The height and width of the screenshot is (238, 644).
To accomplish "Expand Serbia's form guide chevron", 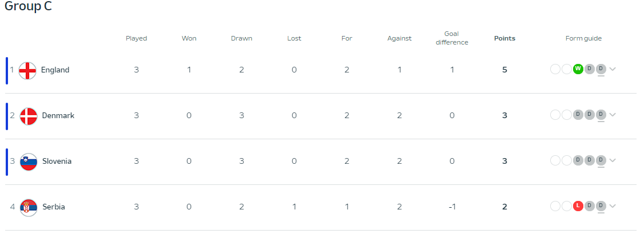I will [x=613, y=206].
